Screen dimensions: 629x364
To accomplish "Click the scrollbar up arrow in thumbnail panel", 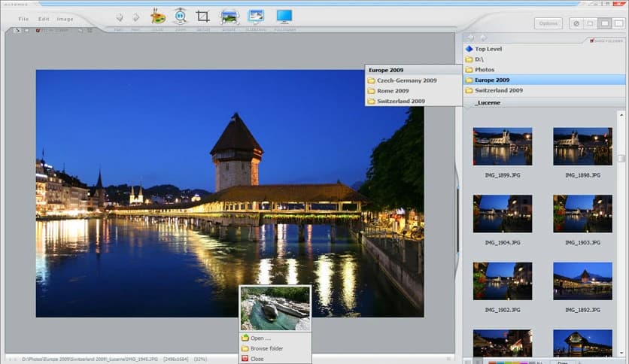I will (621, 116).
